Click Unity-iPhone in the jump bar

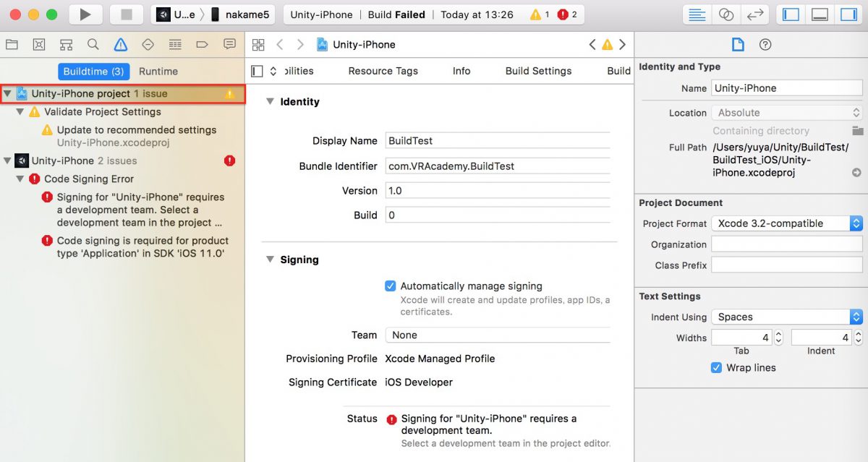(x=356, y=45)
